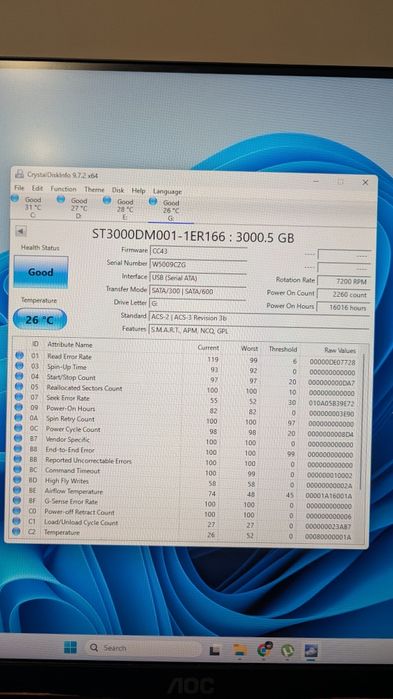The height and width of the screenshot is (699, 393).
Task: Open the Function menu
Action: pos(63,189)
